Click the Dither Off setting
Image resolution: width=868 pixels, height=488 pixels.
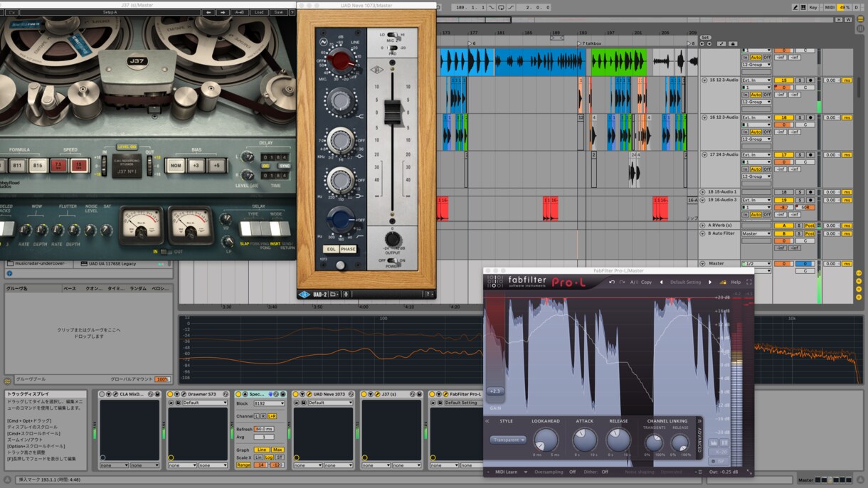coord(605,472)
